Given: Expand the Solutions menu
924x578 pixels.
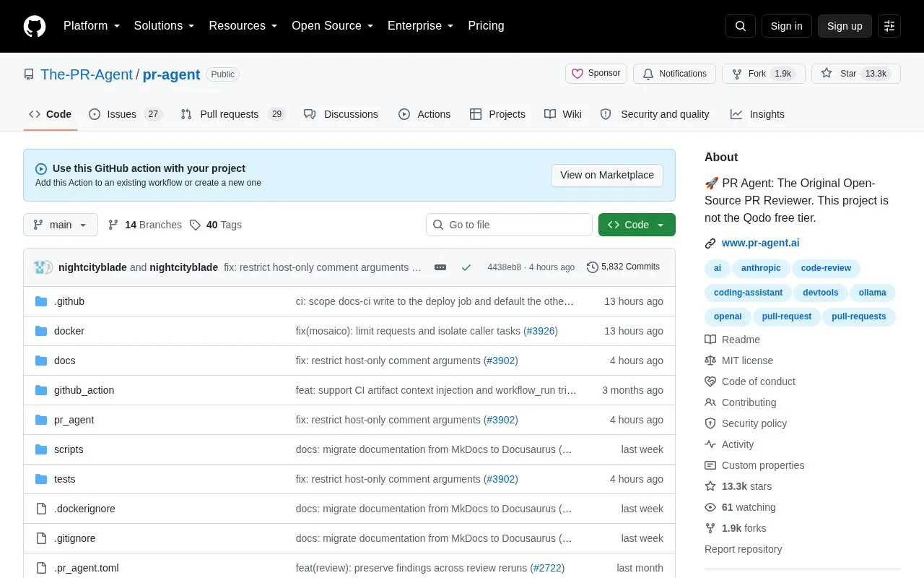Looking at the screenshot, I should pos(165,26).
